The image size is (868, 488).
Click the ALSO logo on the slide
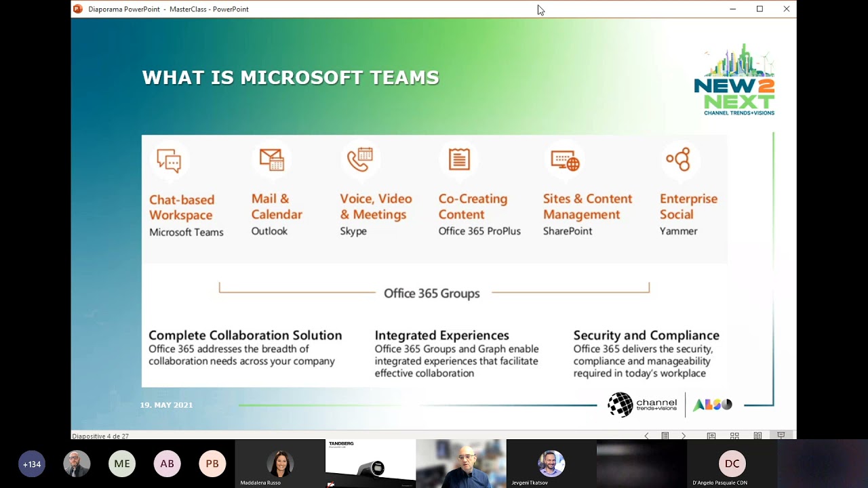click(x=712, y=405)
